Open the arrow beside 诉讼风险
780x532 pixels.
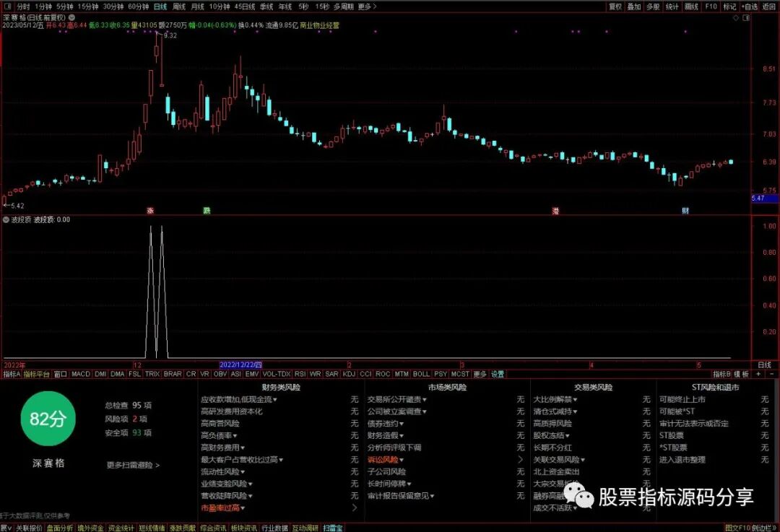pos(520,459)
